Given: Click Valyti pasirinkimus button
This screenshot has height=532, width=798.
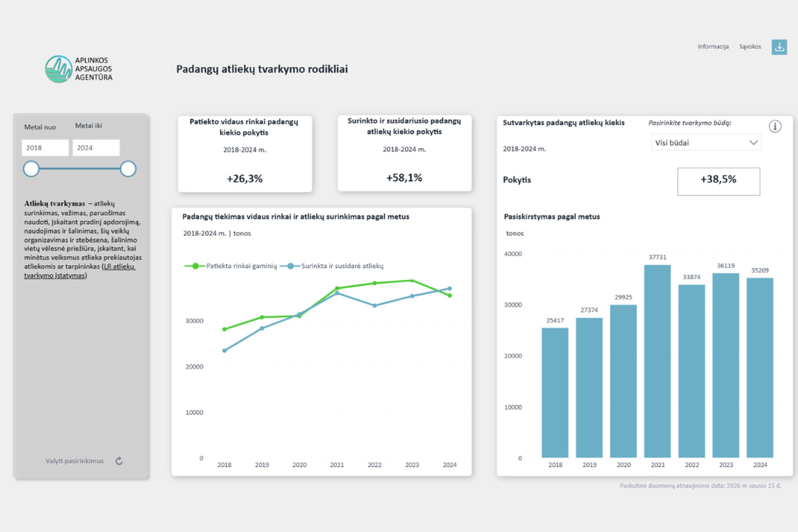Looking at the screenshot, I should tap(75, 461).
